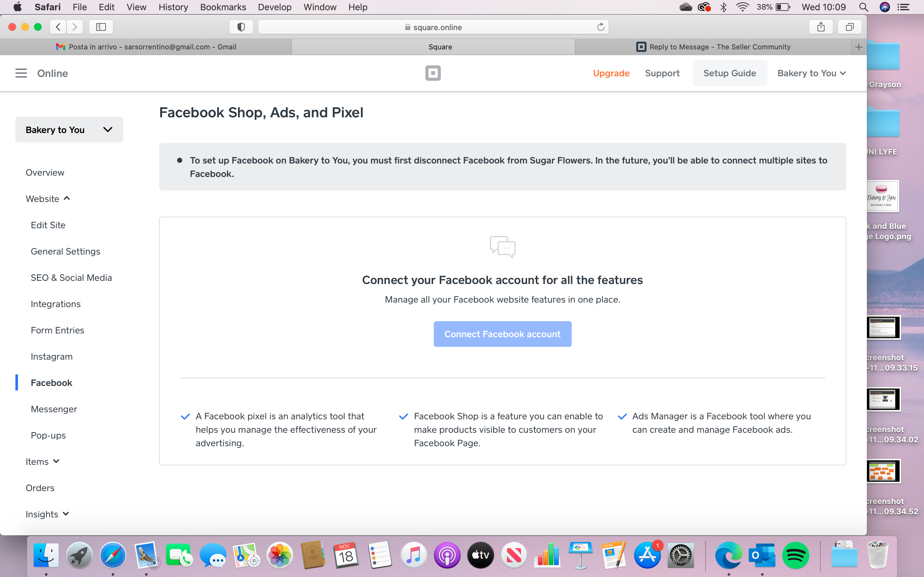Collapse the Website section in the sidebar
This screenshot has width=924, height=577.
pos(48,198)
